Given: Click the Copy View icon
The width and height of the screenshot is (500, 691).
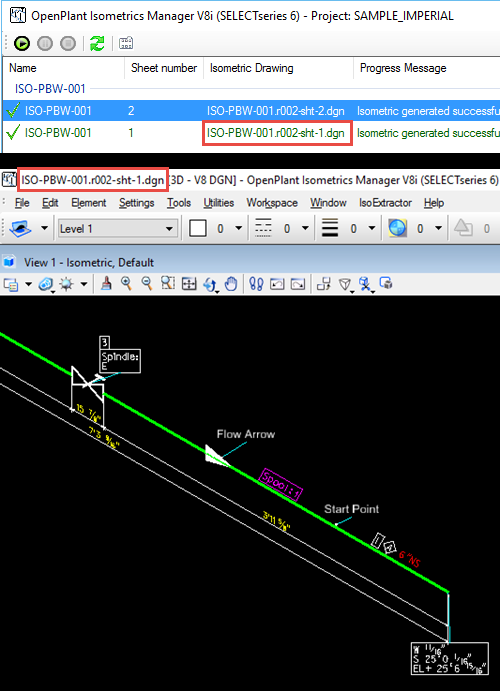Looking at the screenshot, I should tap(324, 284).
